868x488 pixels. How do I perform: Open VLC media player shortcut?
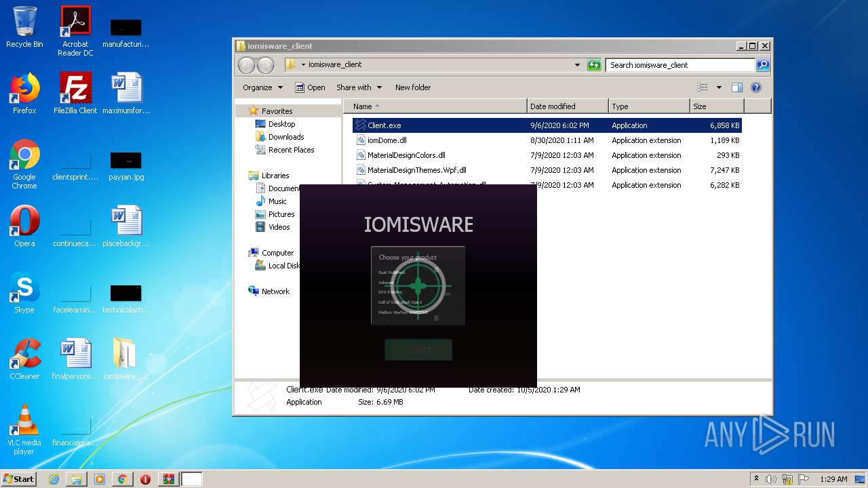tap(24, 430)
